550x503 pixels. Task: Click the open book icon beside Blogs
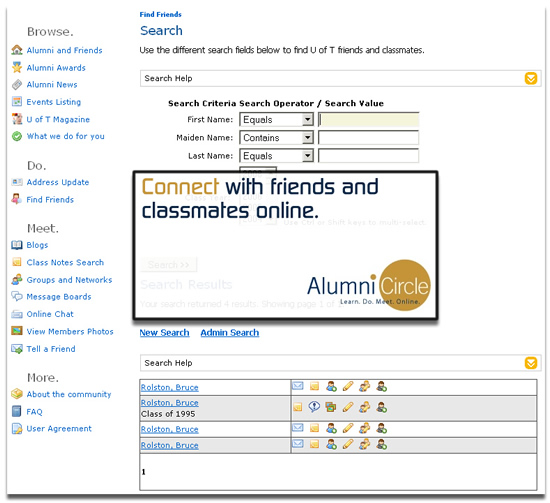16,245
